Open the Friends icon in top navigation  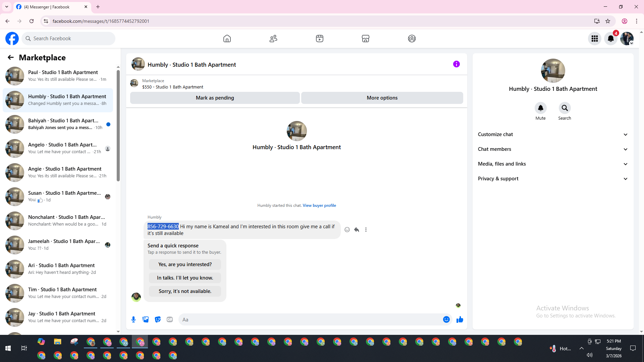click(273, 39)
